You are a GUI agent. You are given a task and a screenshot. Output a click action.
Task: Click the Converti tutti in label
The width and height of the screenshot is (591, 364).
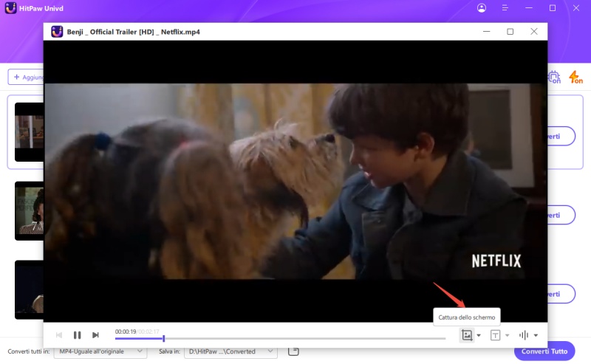click(x=29, y=351)
